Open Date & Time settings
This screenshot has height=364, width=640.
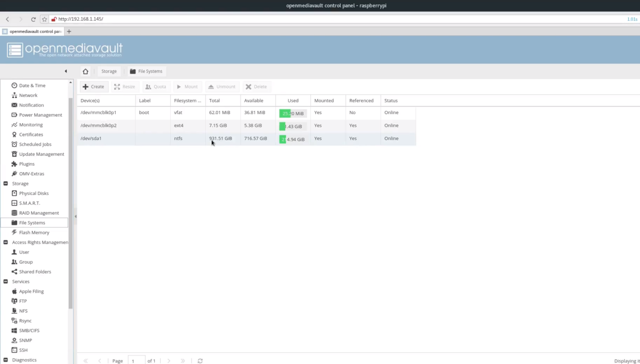tap(32, 85)
